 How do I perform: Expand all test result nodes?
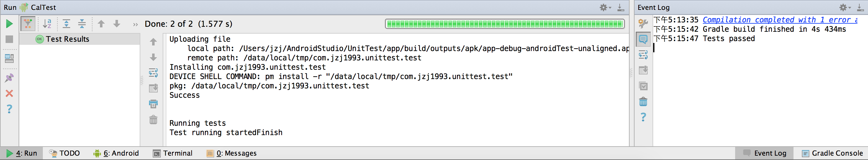[66, 24]
